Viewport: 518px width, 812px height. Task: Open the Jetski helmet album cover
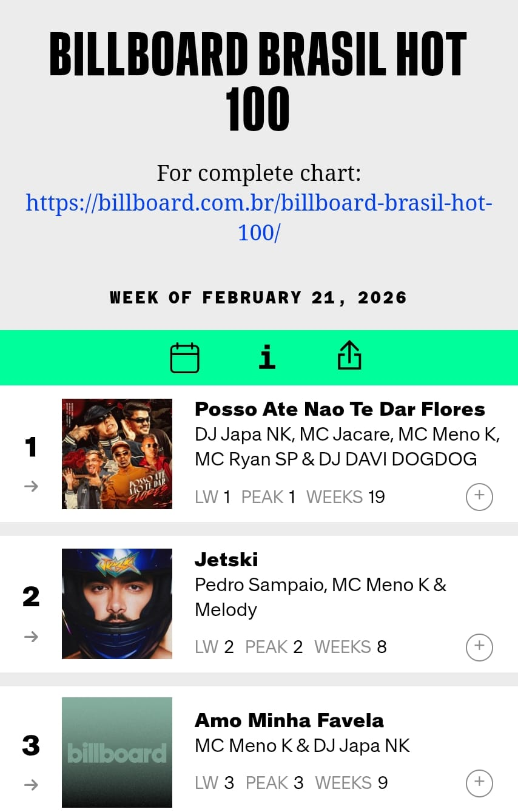tap(117, 603)
